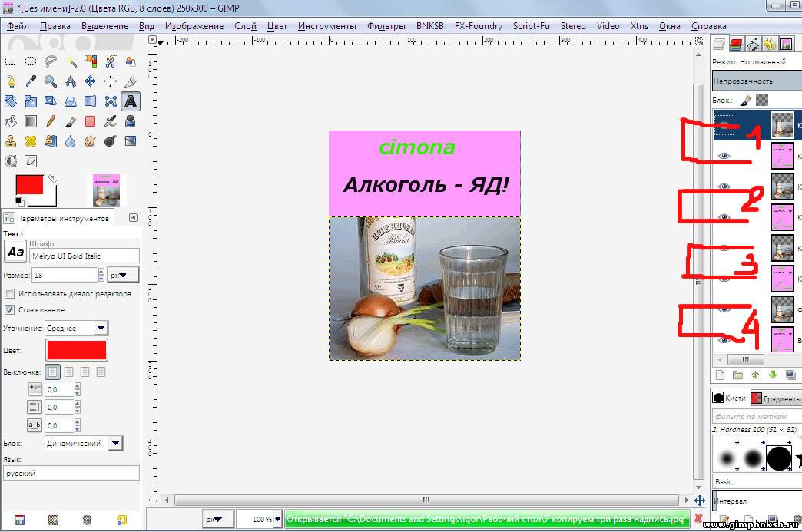Duplicate the selected layer

point(790,375)
